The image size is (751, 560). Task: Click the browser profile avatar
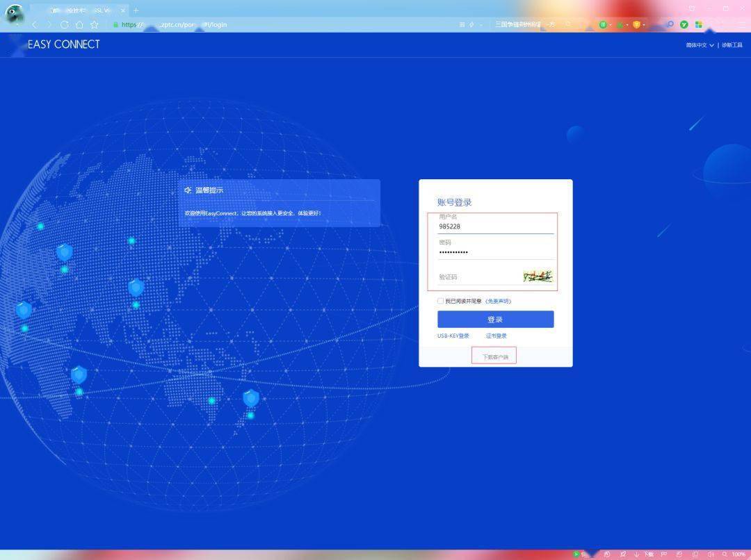(15, 13)
